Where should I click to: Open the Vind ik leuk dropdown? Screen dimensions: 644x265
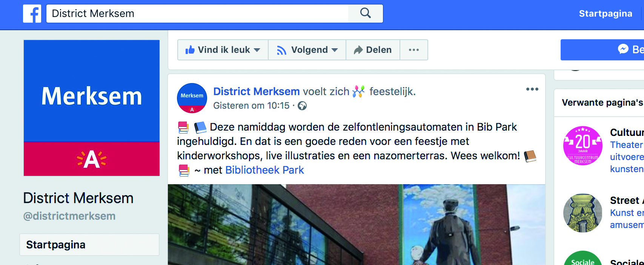(x=223, y=50)
